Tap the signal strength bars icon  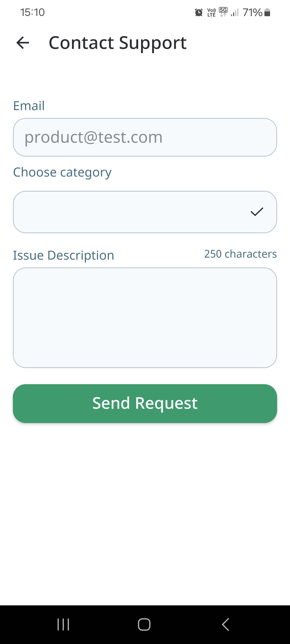coord(235,12)
